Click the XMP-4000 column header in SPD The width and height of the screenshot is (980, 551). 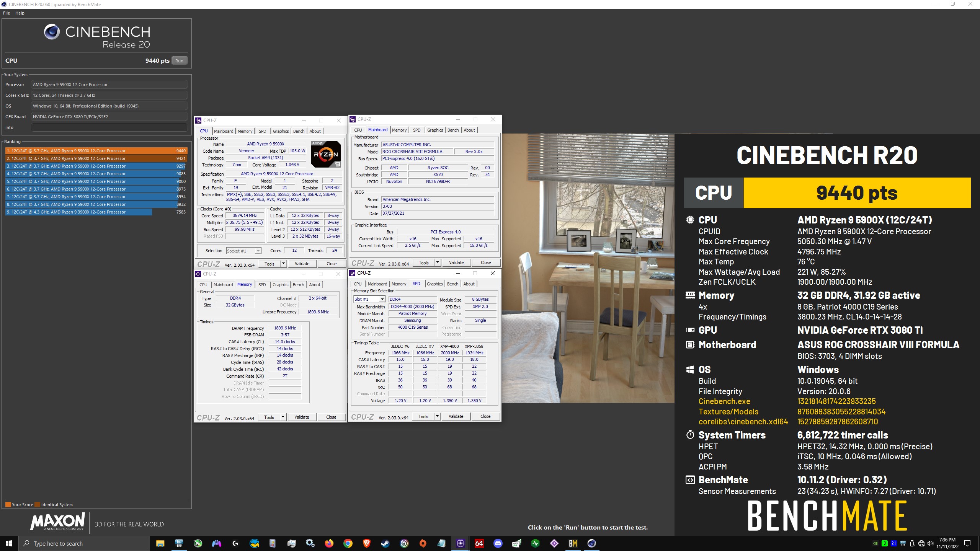click(449, 346)
